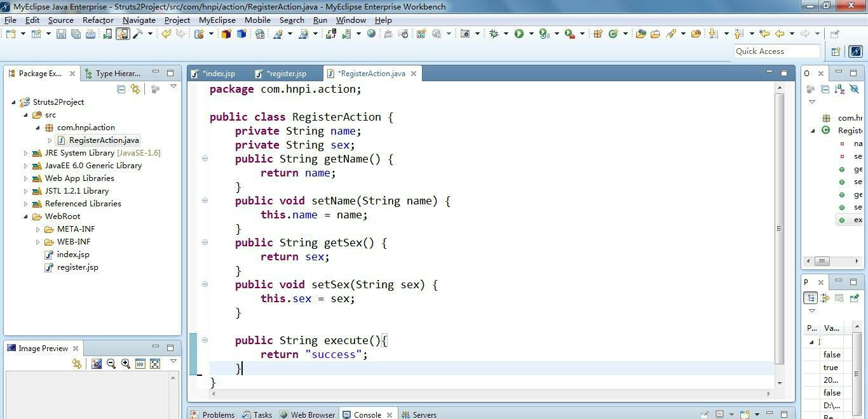Image resolution: width=868 pixels, height=419 pixels.
Task: Open the Package Explorer view menu triangle
Action: pyautogui.click(x=173, y=87)
